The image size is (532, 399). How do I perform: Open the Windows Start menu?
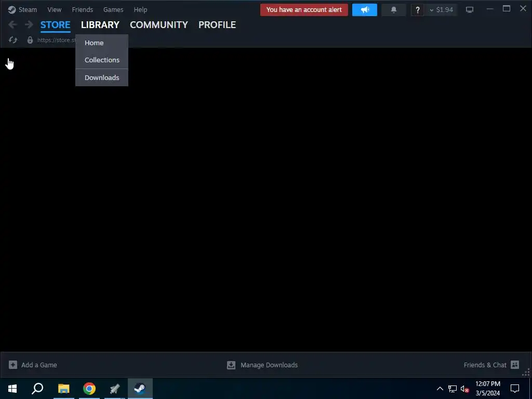pyautogui.click(x=12, y=389)
